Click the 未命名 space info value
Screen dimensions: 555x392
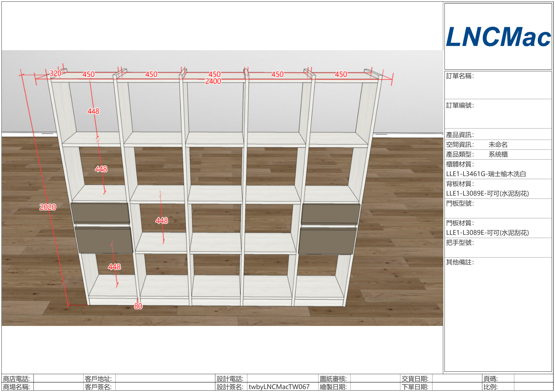(498, 145)
